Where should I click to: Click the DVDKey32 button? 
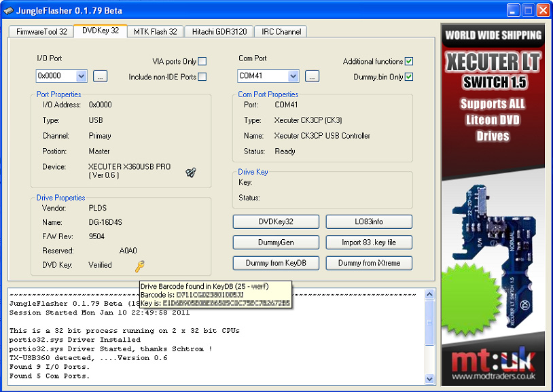coord(276,221)
